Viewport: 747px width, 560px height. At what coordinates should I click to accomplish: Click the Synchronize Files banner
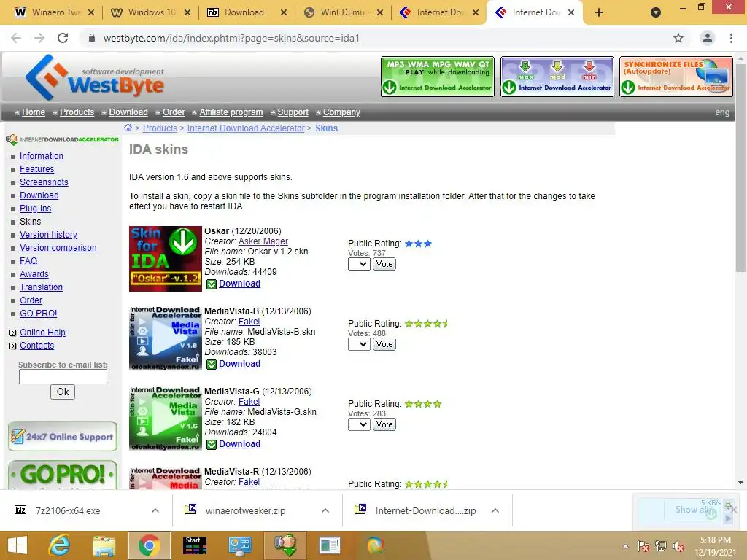676,77
